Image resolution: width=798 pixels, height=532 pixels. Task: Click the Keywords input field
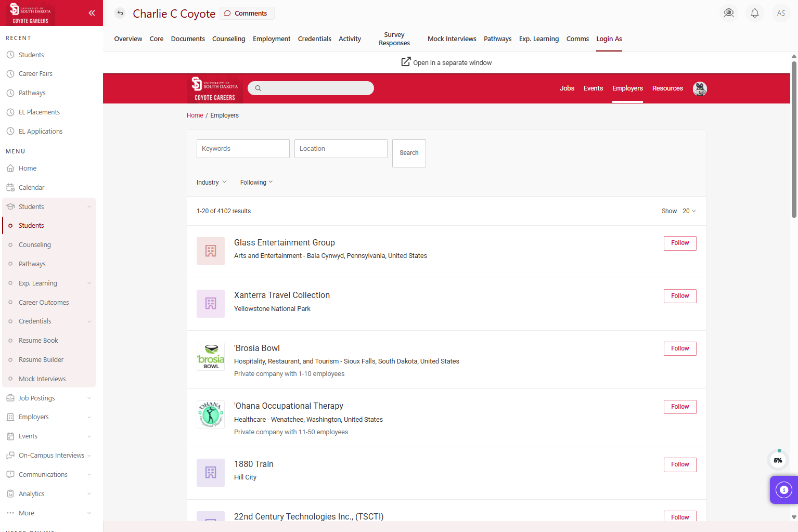click(243, 149)
